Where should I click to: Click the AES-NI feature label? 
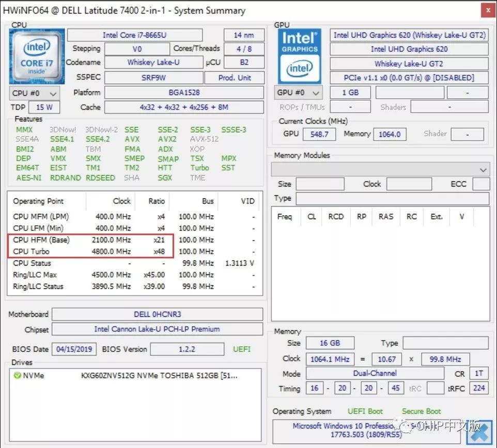tap(29, 178)
